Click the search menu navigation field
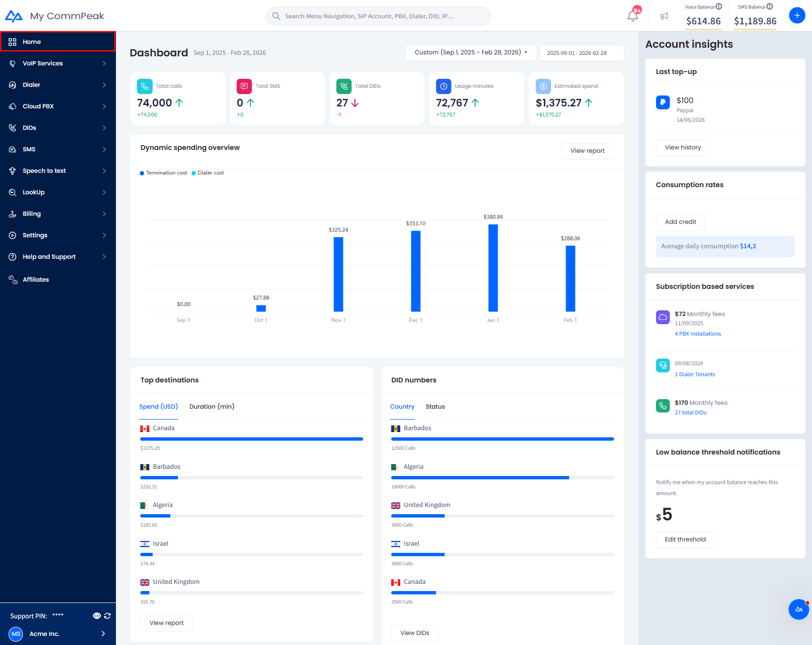812x645 pixels. click(378, 16)
